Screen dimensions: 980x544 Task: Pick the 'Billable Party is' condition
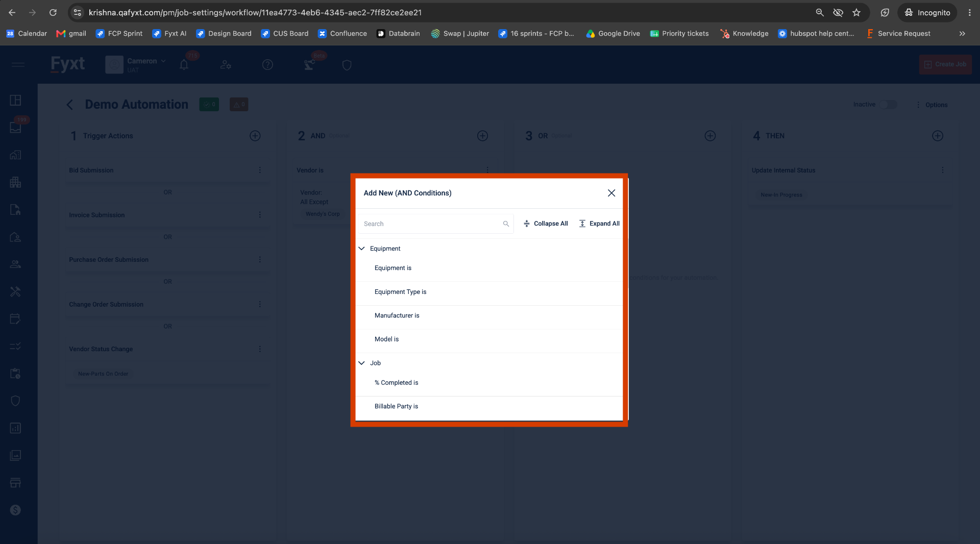(489, 406)
